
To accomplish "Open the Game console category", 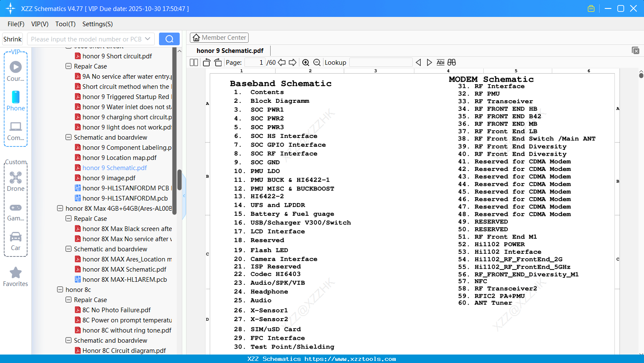I will (x=16, y=212).
